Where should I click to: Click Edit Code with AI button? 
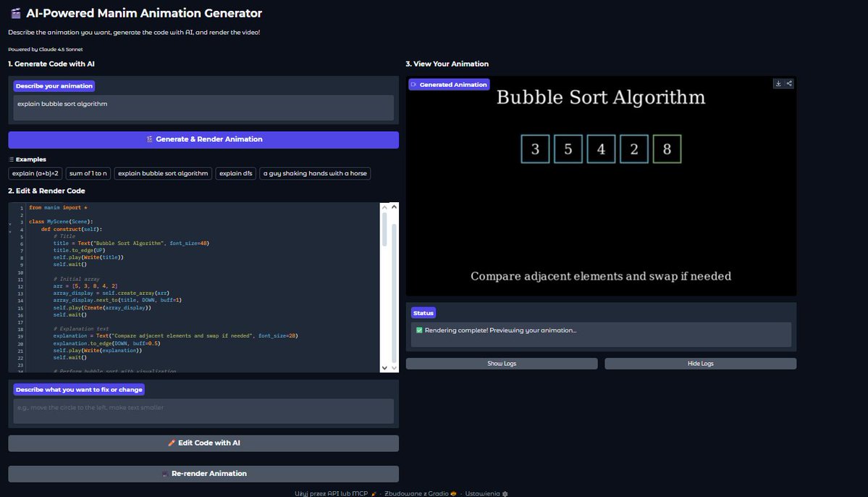(x=203, y=443)
